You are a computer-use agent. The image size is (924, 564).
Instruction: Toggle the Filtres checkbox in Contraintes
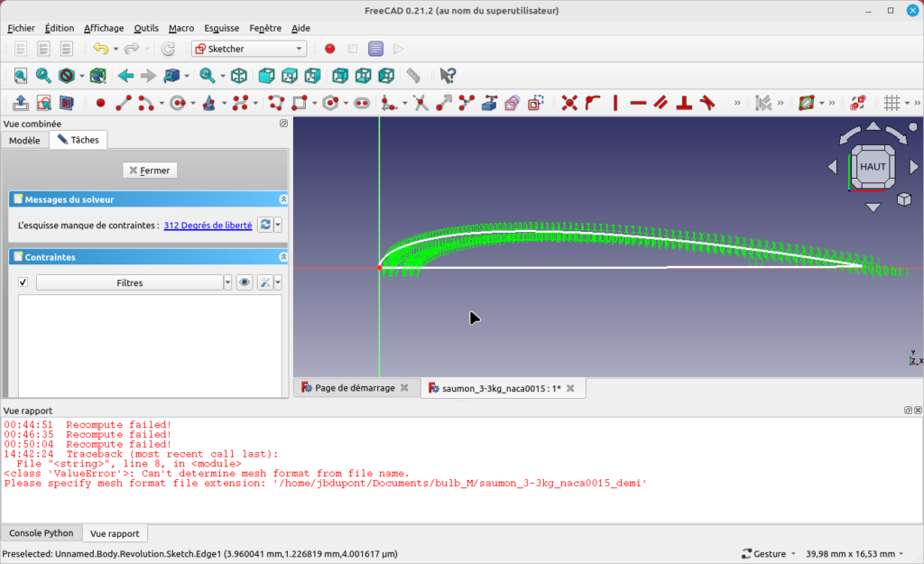[23, 282]
